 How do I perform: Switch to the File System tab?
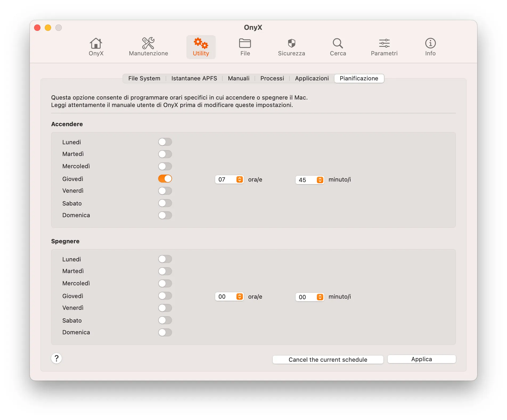pyautogui.click(x=144, y=78)
